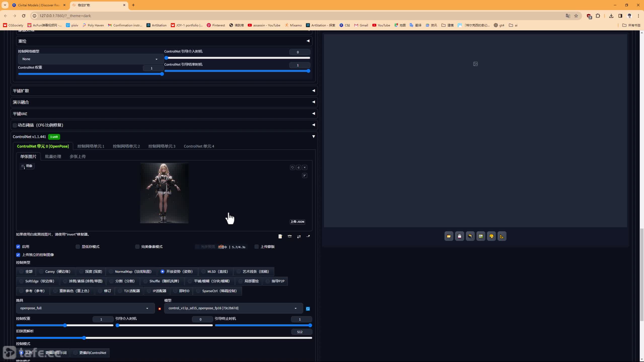This screenshot has width=644, height=362.
Task: Click the curved send-dimensions arrow icon
Action: pyautogui.click(x=308, y=236)
